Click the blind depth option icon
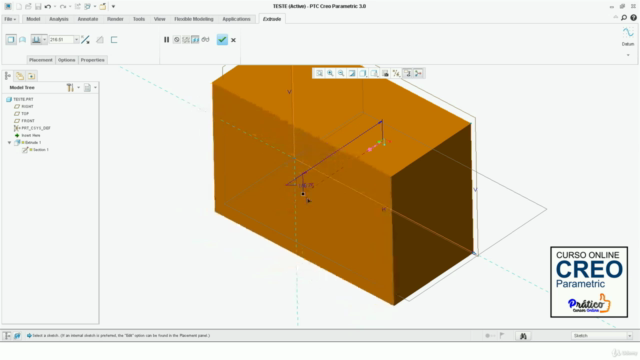 (36, 40)
